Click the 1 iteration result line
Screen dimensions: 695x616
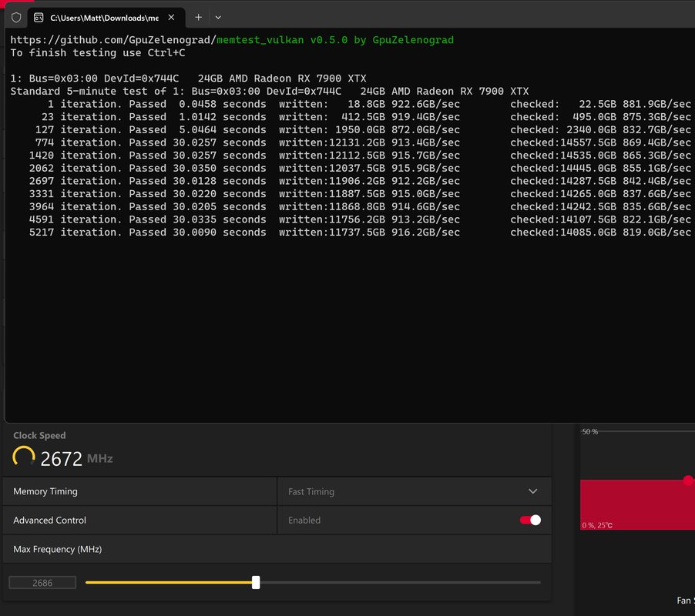[x=369, y=104]
